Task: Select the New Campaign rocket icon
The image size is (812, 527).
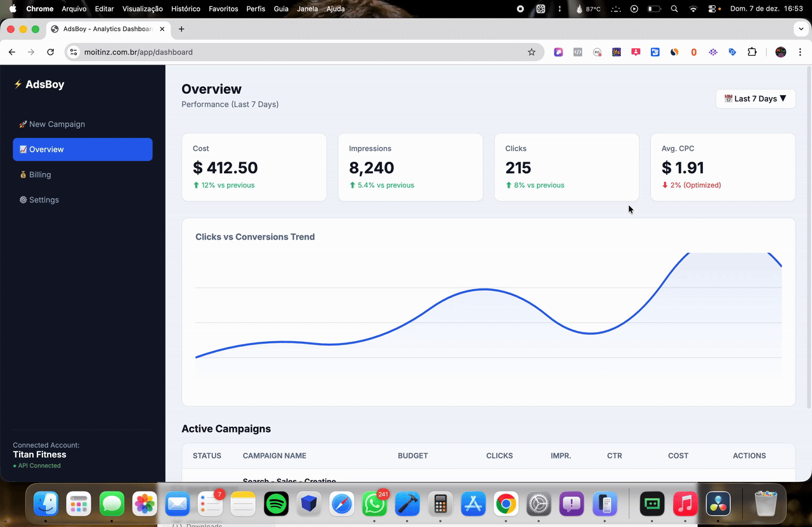Action: (x=22, y=124)
